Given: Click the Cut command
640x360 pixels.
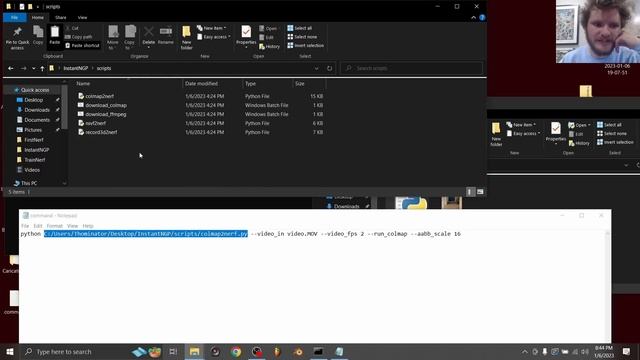Looking at the screenshot, I should [72, 28].
